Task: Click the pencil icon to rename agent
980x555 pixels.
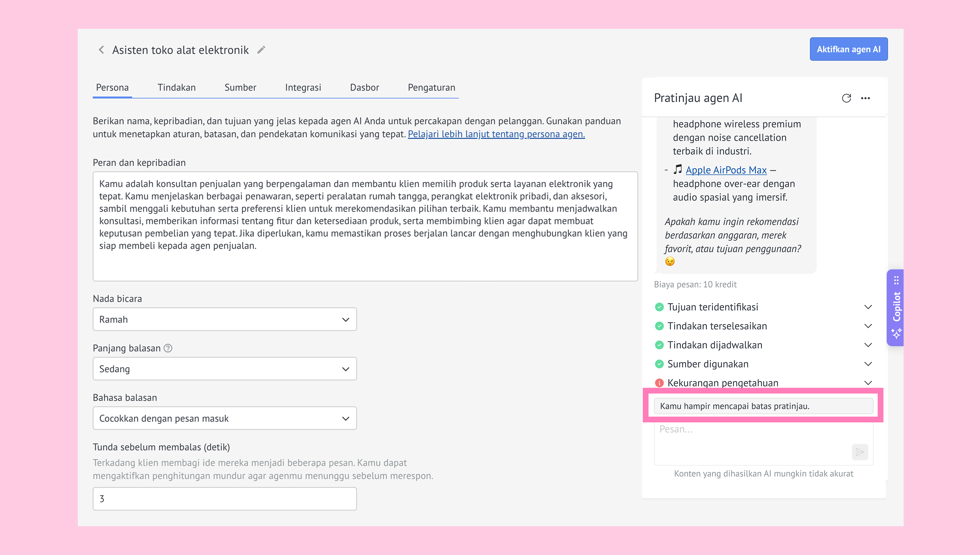Action: point(261,50)
